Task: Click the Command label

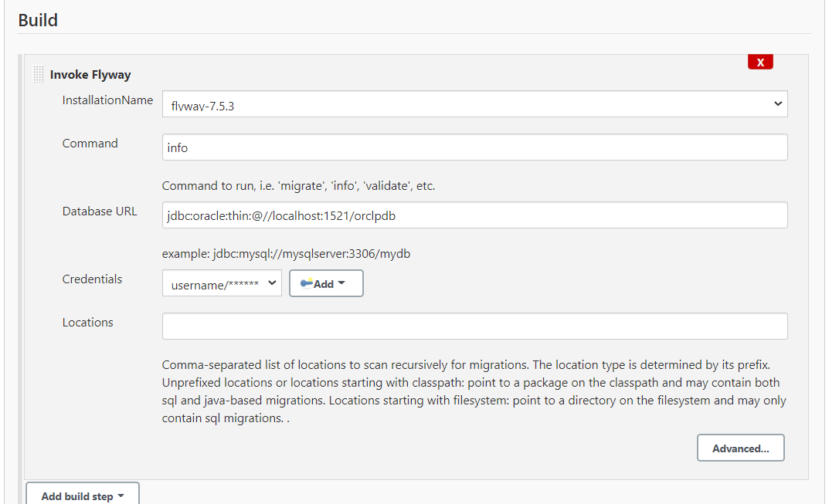Action: [90, 143]
